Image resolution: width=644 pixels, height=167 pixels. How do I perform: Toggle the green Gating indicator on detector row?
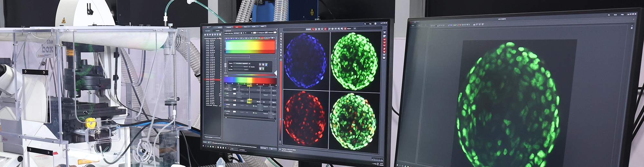coord(253,106)
